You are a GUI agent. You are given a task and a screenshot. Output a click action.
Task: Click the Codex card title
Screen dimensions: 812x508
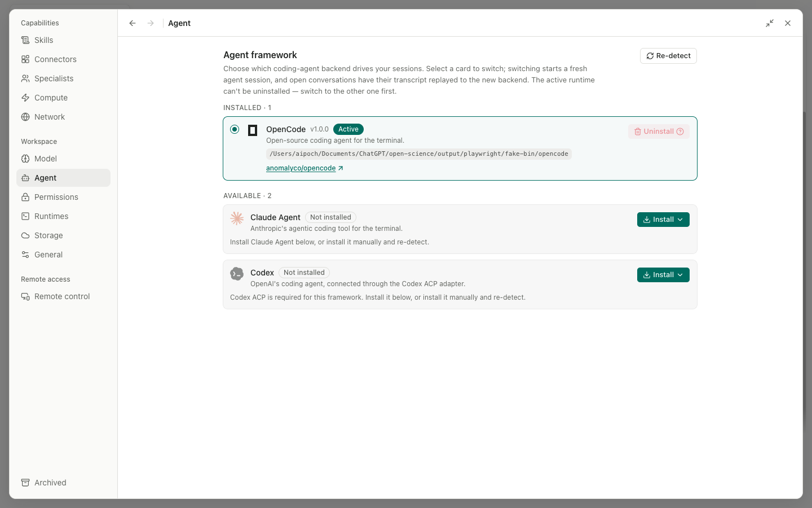(x=262, y=273)
